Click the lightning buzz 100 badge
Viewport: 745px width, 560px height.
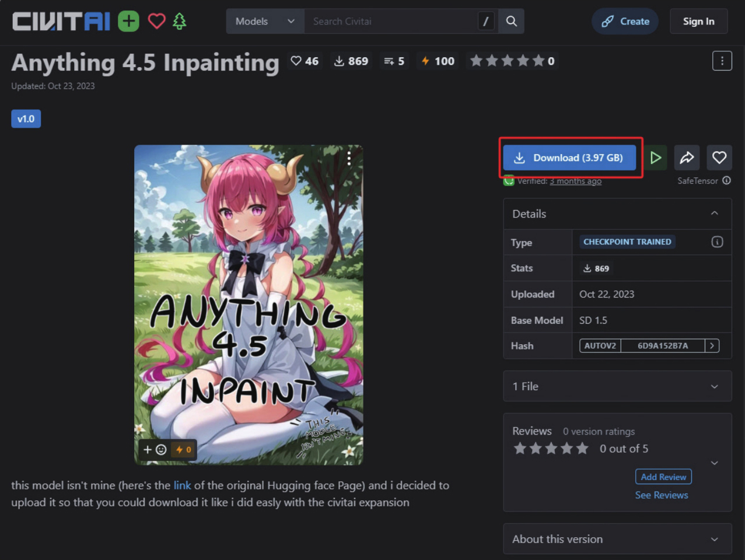[438, 61]
